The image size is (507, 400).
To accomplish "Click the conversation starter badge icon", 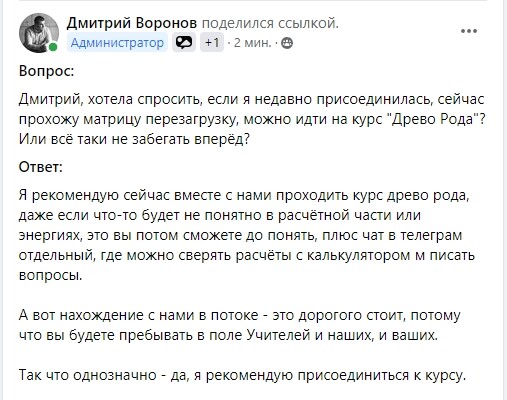I will pyautogui.click(x=184, y=42).
